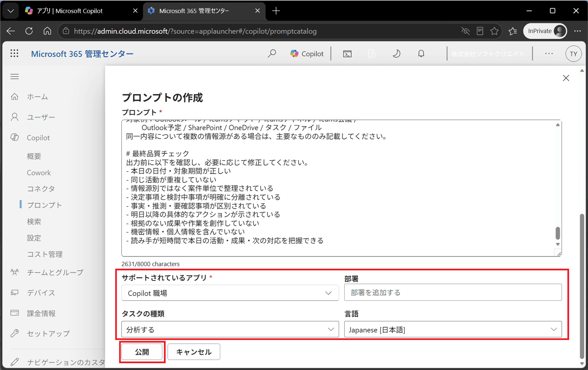Open the サポートされているアプリ dropdown

[230, 293]
